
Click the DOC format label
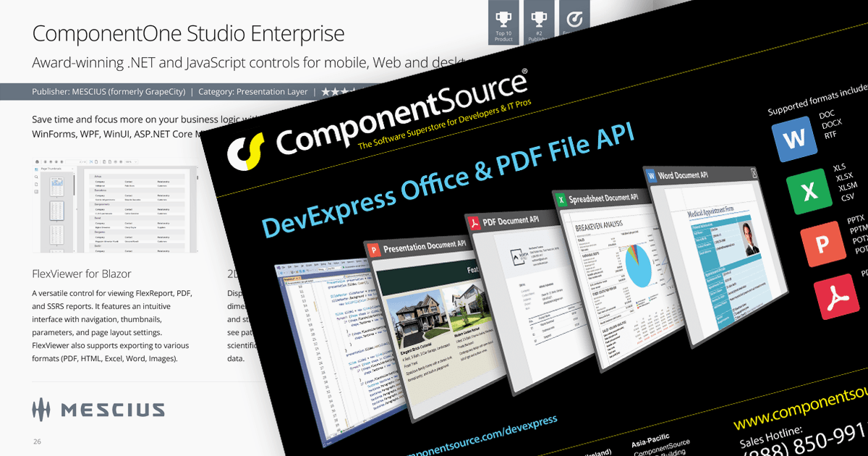pyautogui.click(x=827, y=116)
